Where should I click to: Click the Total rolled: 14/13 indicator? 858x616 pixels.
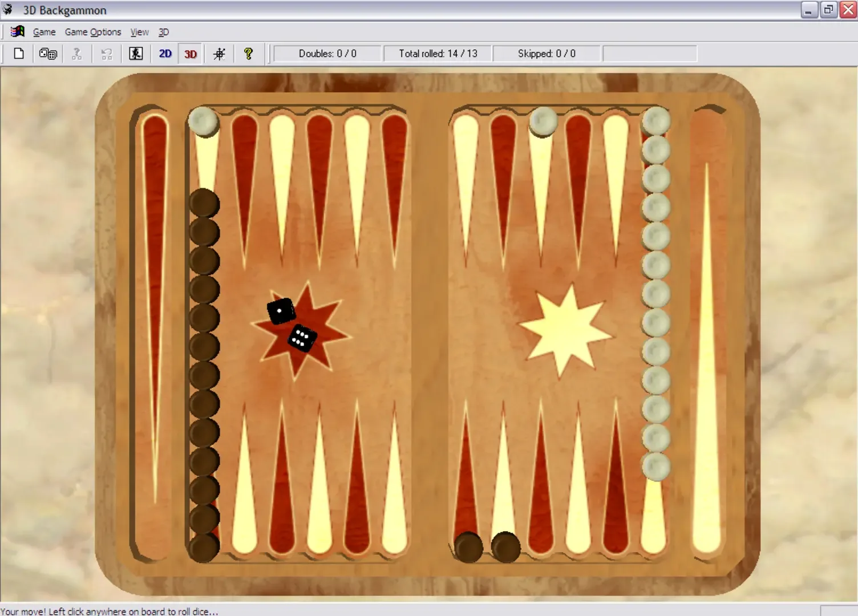[438, 53]
